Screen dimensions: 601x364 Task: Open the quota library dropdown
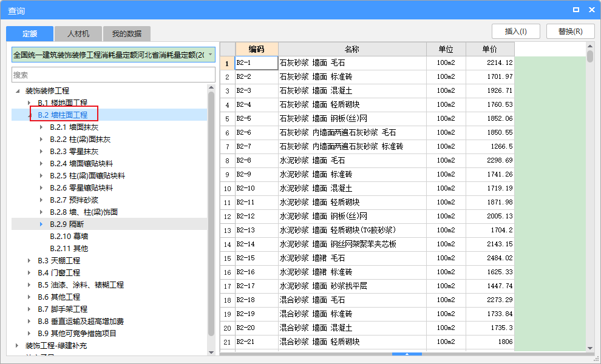pos(210,55)
